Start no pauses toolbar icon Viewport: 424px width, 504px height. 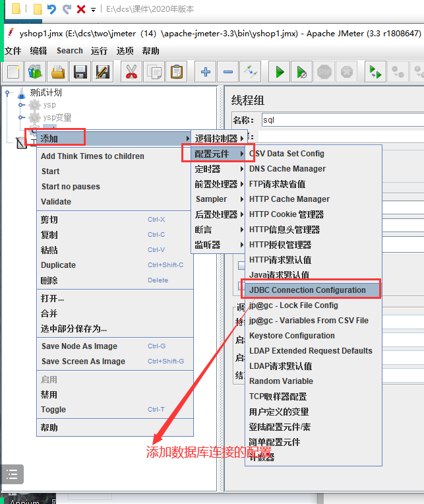[x=301, y=72]
